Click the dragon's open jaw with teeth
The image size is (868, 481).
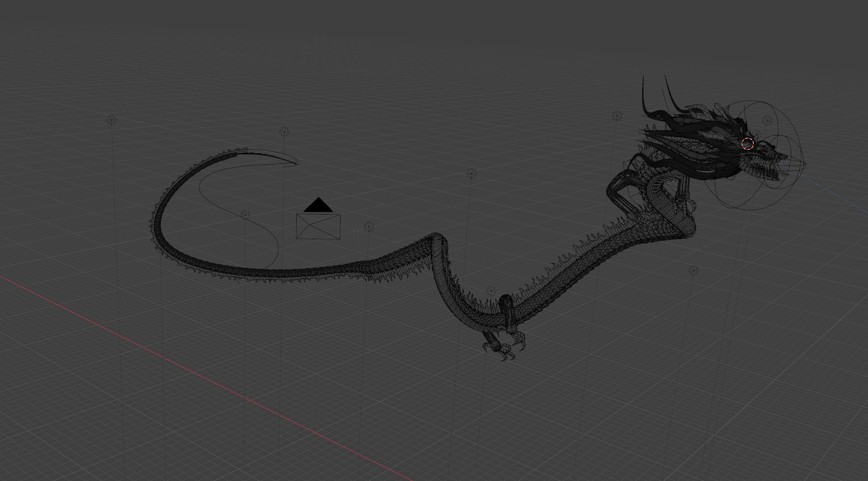(764, 167)
